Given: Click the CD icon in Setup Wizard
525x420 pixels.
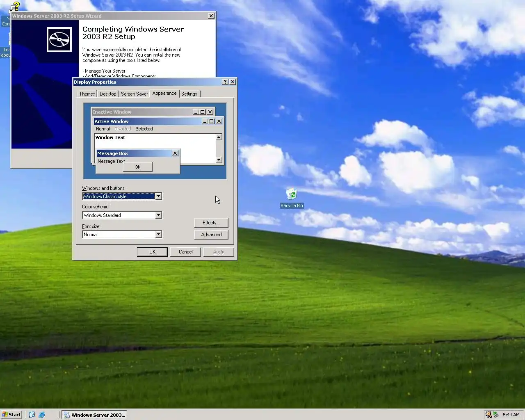Looking at the screenshot, I should 59,40.
